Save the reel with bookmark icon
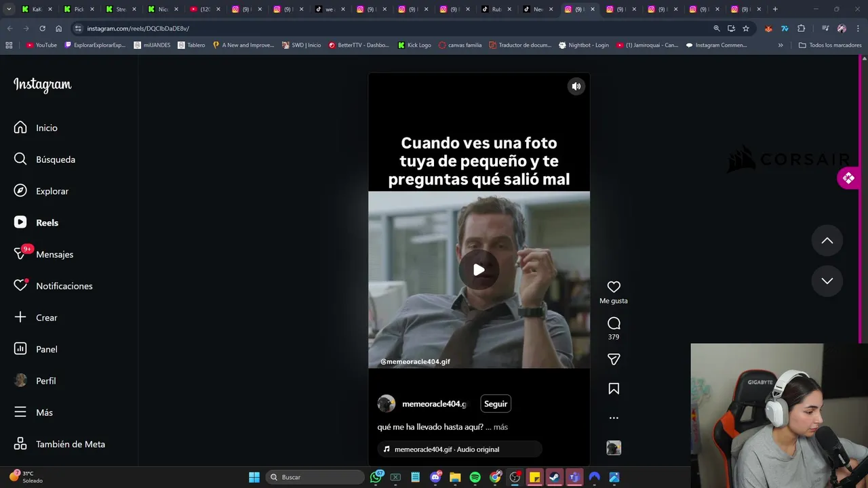This screenshot has height=488, width=868. [x=614, y=388]
